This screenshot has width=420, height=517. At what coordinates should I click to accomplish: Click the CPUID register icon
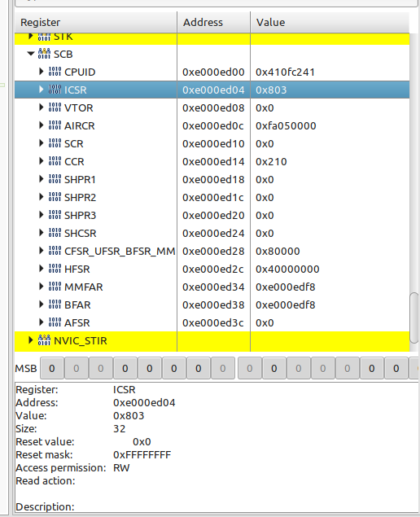point(55,72)
